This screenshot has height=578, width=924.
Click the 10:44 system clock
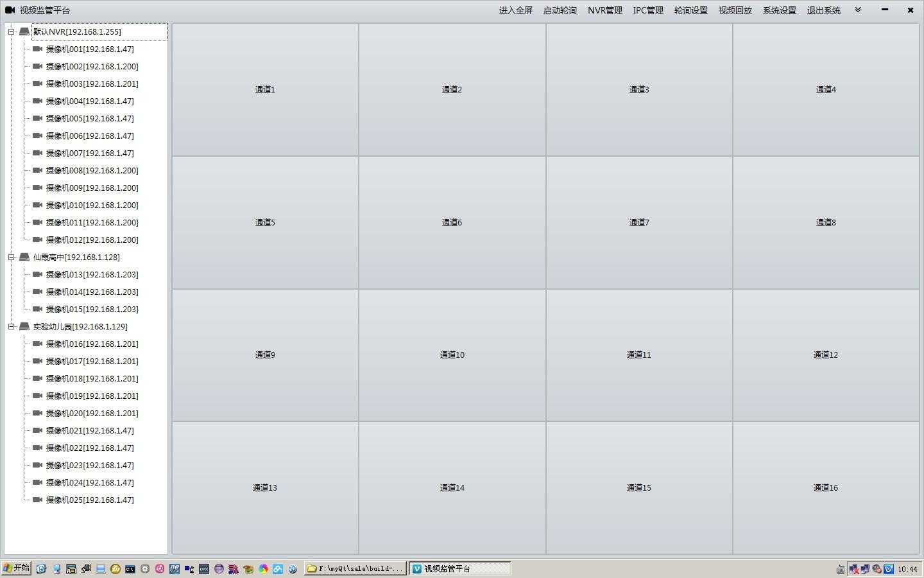point(907,569)
